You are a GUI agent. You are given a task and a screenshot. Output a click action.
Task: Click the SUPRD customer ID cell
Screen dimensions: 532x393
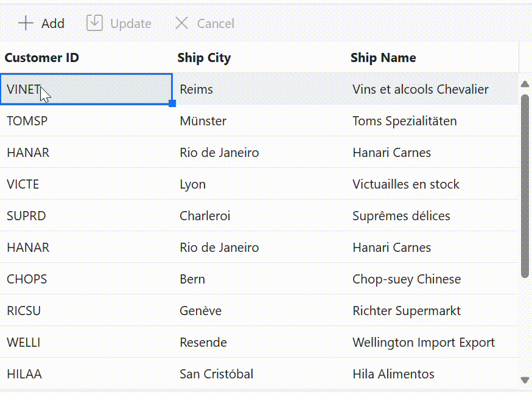[26, 216]
